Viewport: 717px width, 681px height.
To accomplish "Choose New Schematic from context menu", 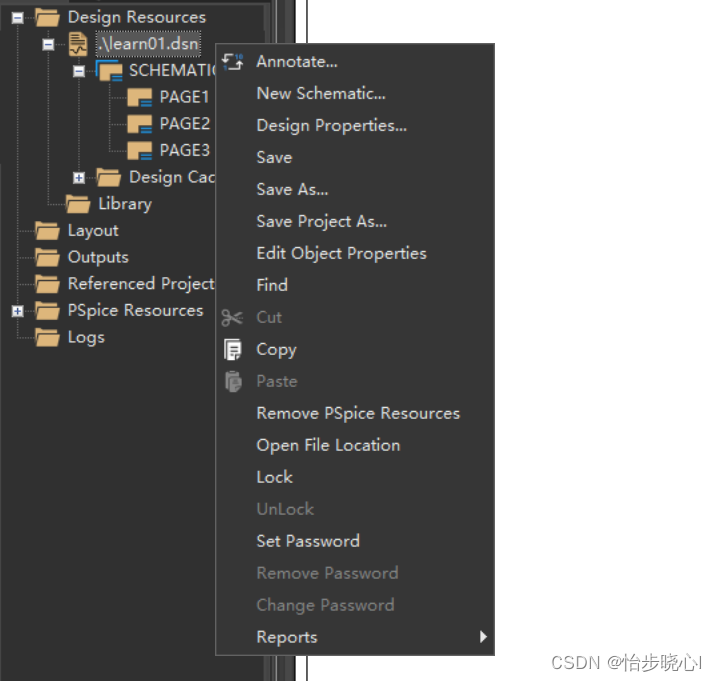I will point(321,94).
